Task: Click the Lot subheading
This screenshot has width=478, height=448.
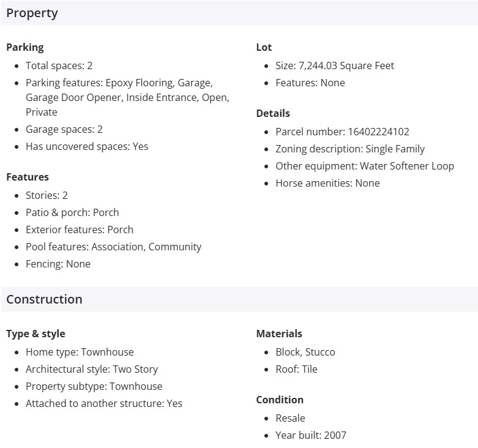Action: click(x=264, y=47)
